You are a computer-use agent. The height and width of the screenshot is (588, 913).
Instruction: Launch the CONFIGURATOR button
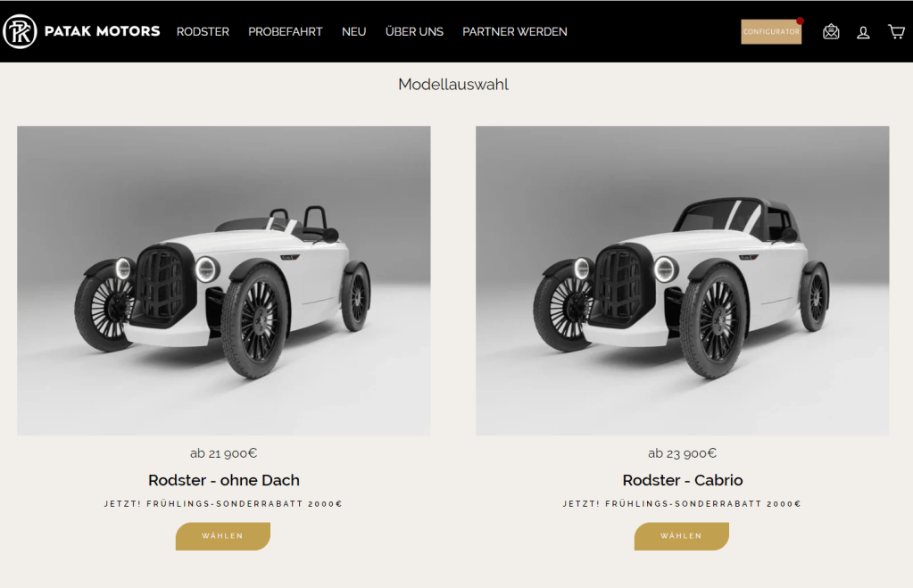click(x=771, y=31)
